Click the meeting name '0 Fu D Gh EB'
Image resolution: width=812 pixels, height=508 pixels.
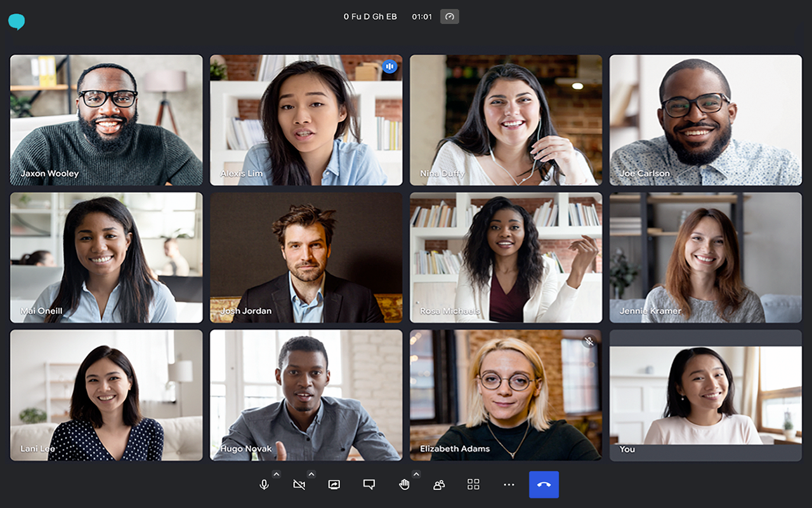[370, 17]
